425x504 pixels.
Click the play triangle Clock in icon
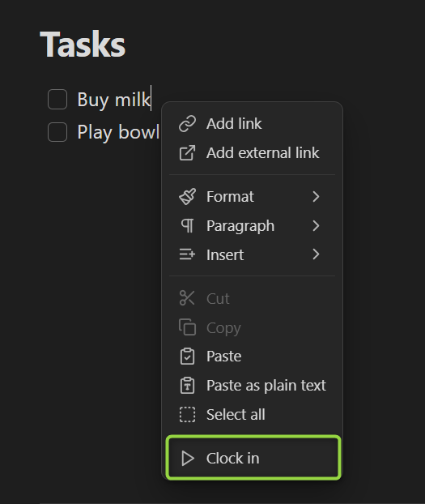(188, 458)
